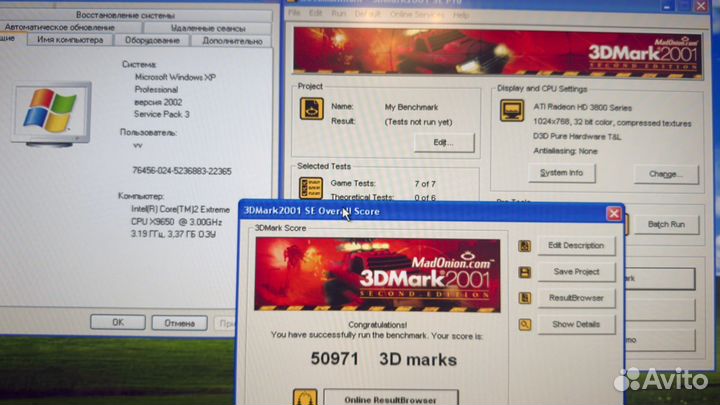Click the text 'ATI Radeon HD 3800 Series'
The width and height of the screenshot is (720, 405).
point(582,107)
